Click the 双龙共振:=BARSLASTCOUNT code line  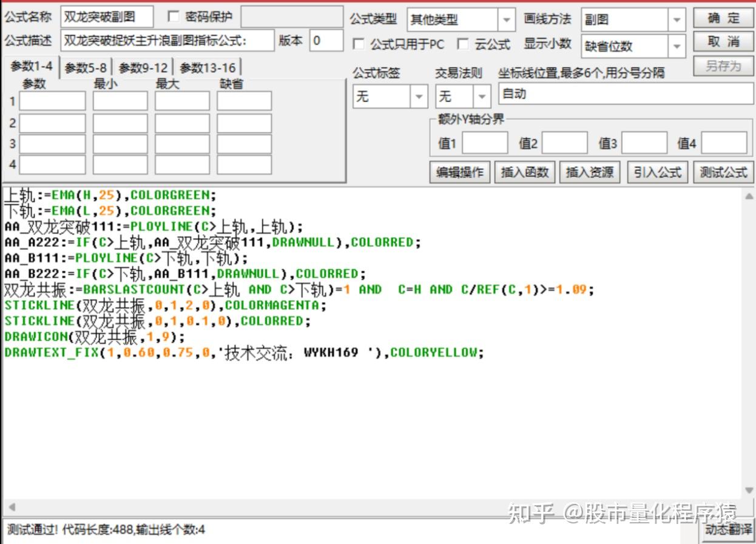coord(299,290)
